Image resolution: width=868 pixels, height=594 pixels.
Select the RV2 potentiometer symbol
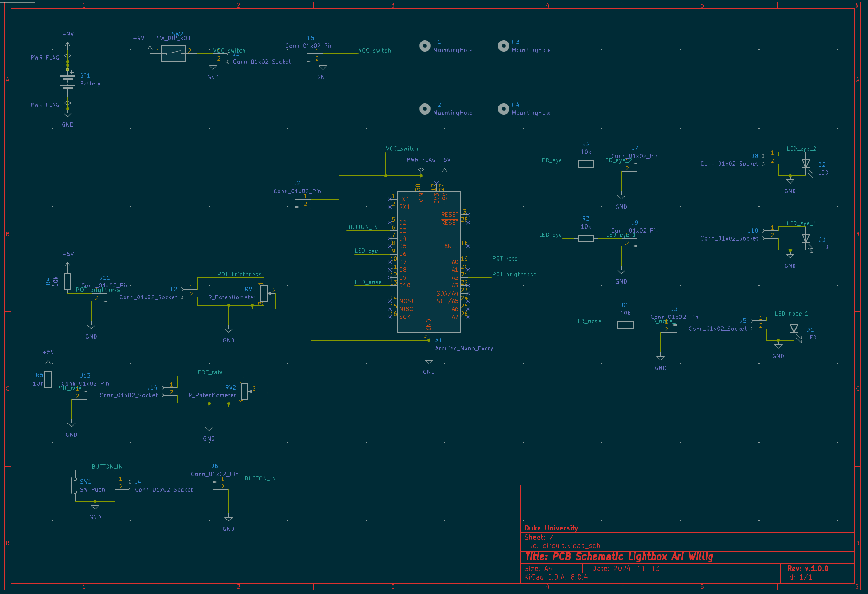244,391
